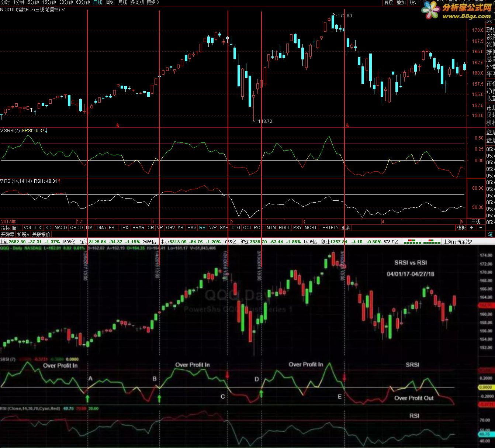495x448 pixels.
Task: Select the 15分钟 chart period
Action: [x=49, y=2]
